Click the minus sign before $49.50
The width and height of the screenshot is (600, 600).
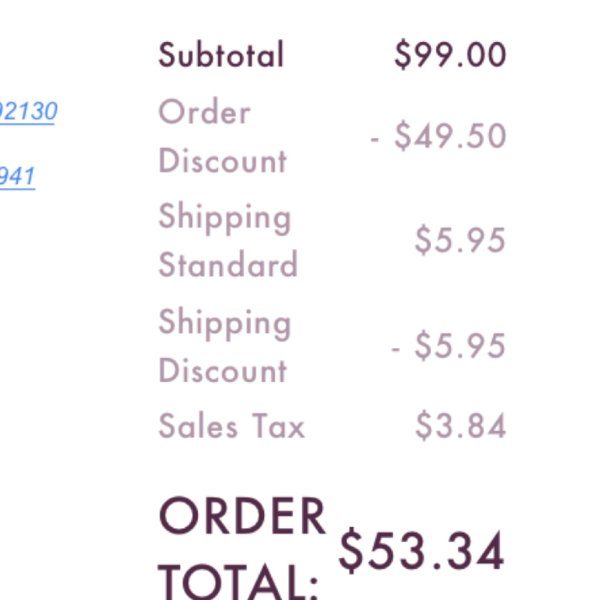click(x=375, y=139)
